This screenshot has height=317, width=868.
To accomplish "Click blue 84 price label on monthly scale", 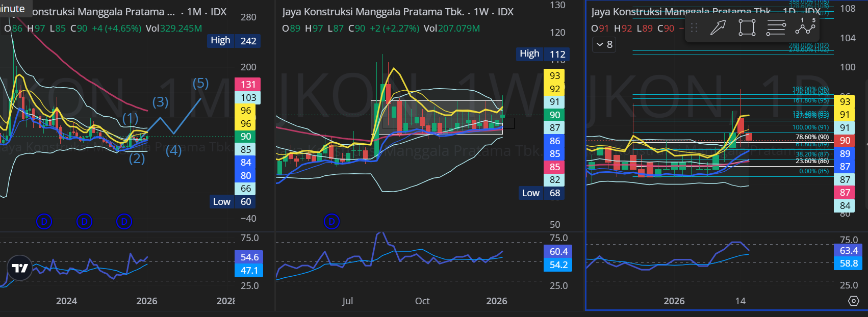I will [246, 163].
